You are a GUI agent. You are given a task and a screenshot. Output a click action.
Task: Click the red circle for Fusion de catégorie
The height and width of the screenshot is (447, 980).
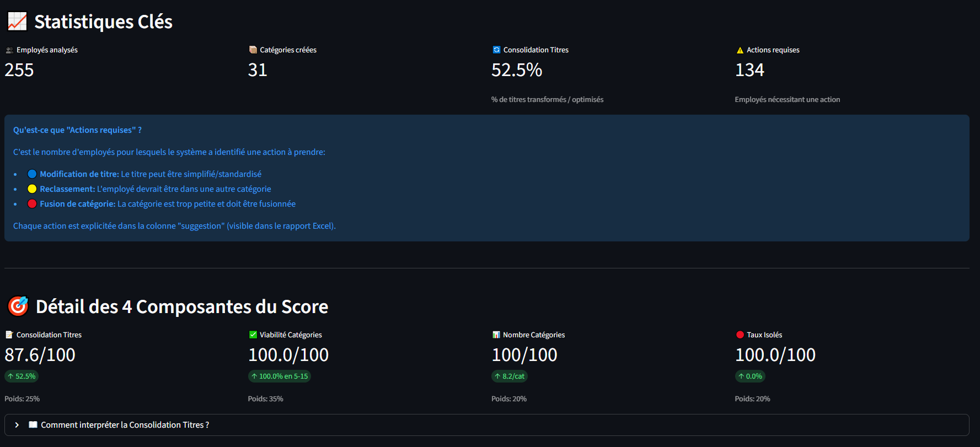pos(32,204)
